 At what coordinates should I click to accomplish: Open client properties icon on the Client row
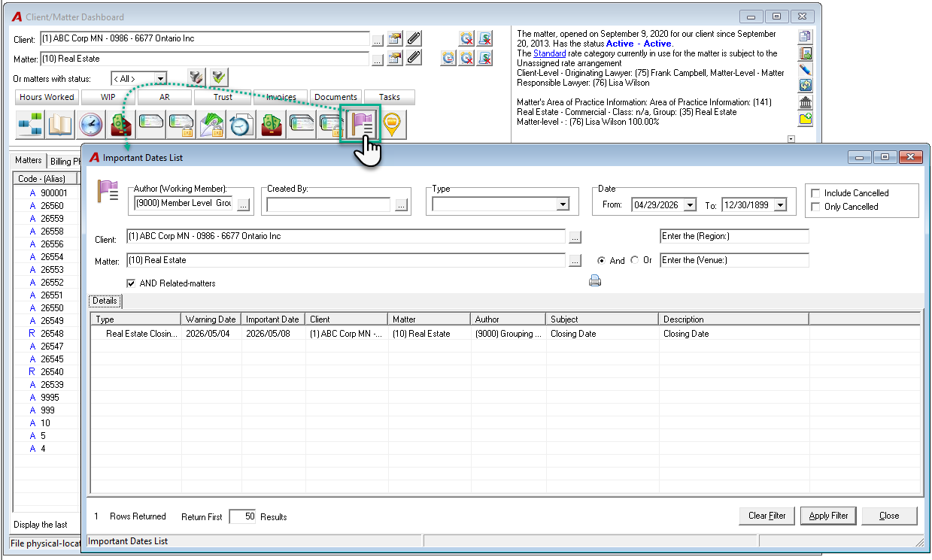[x=395, y=38]
